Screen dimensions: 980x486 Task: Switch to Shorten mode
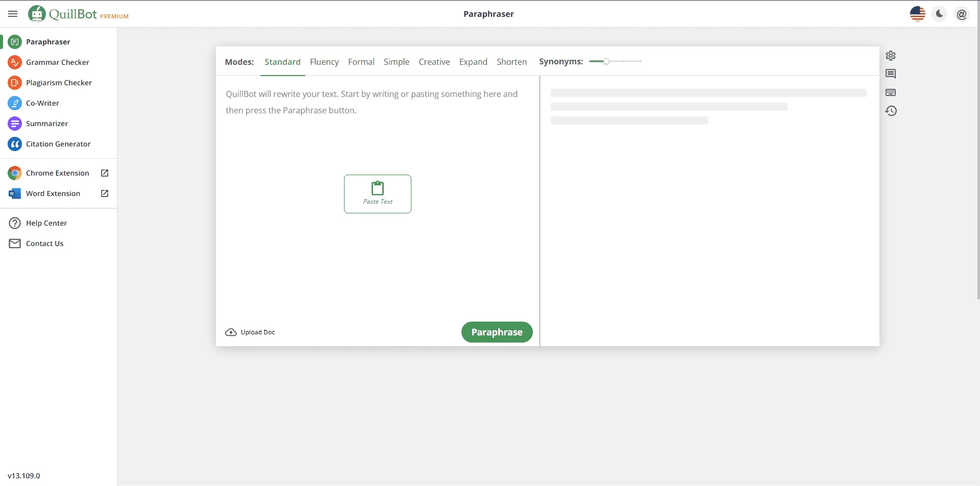pos(511,62)
